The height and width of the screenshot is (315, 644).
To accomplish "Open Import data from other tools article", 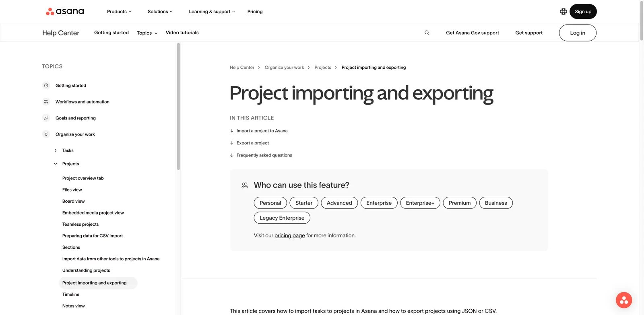I will click(111, 259).
